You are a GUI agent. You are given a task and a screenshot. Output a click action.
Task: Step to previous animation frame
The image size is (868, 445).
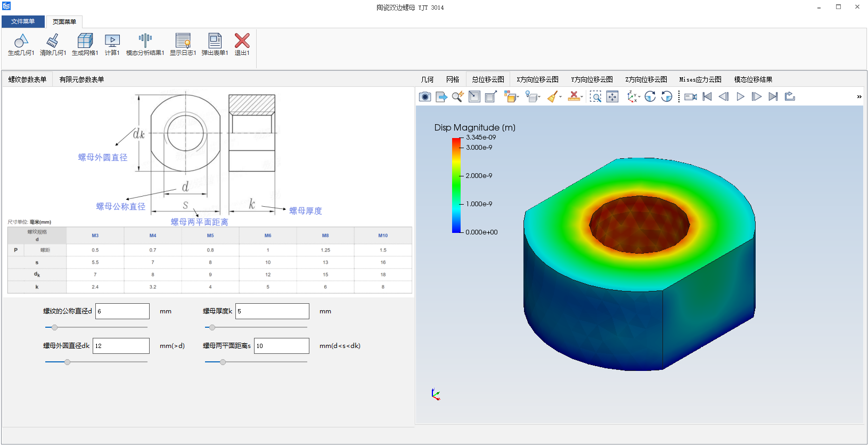coord(724,96)
